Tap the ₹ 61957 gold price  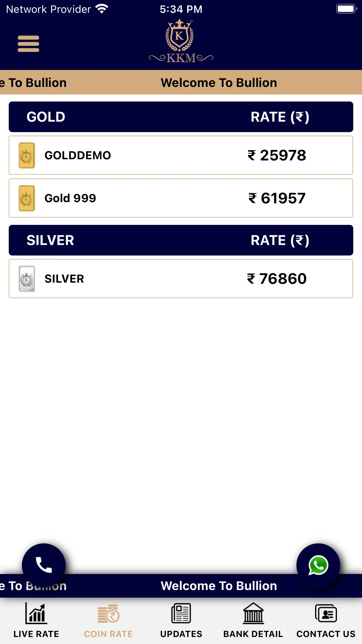[277, 198]
